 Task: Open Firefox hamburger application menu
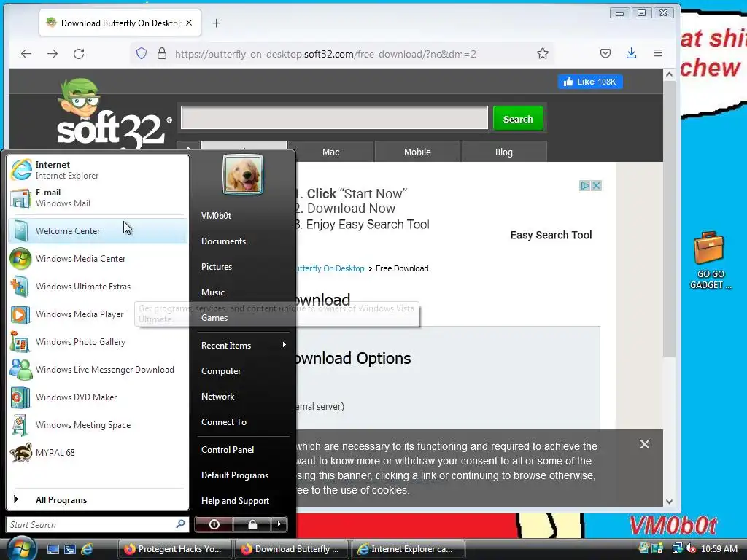point(658,53)
